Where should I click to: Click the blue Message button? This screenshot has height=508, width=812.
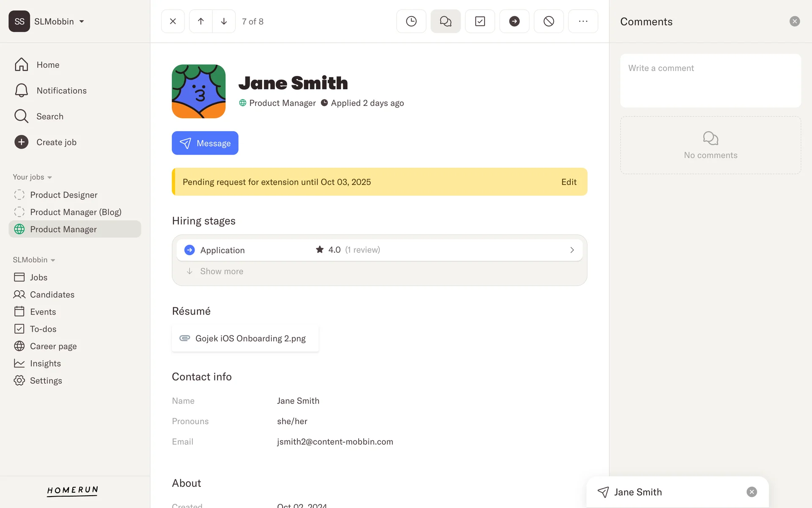point(205,143)
